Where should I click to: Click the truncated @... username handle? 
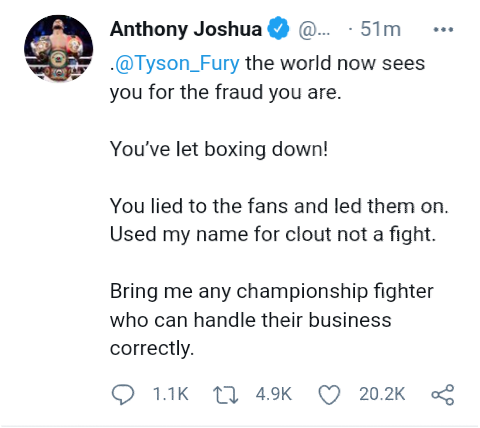pyautogui.click(x=314, y=30)
